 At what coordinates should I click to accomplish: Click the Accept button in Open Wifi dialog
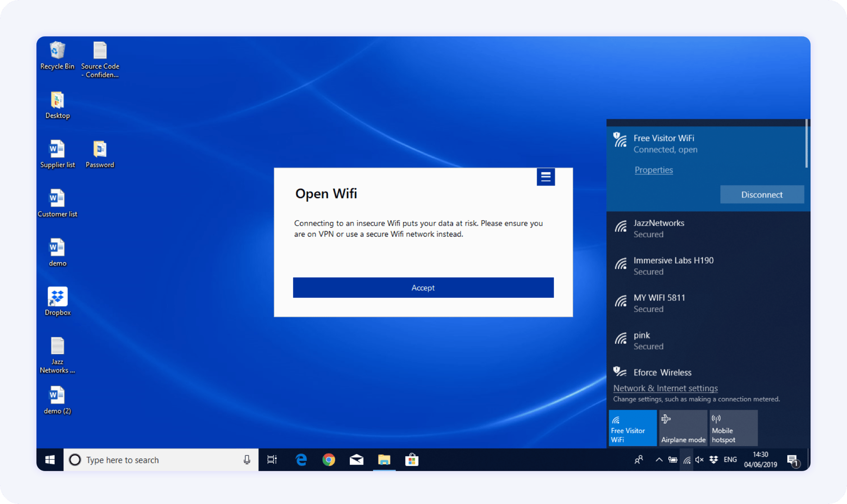pyautogui.click(x=423, y=288)
